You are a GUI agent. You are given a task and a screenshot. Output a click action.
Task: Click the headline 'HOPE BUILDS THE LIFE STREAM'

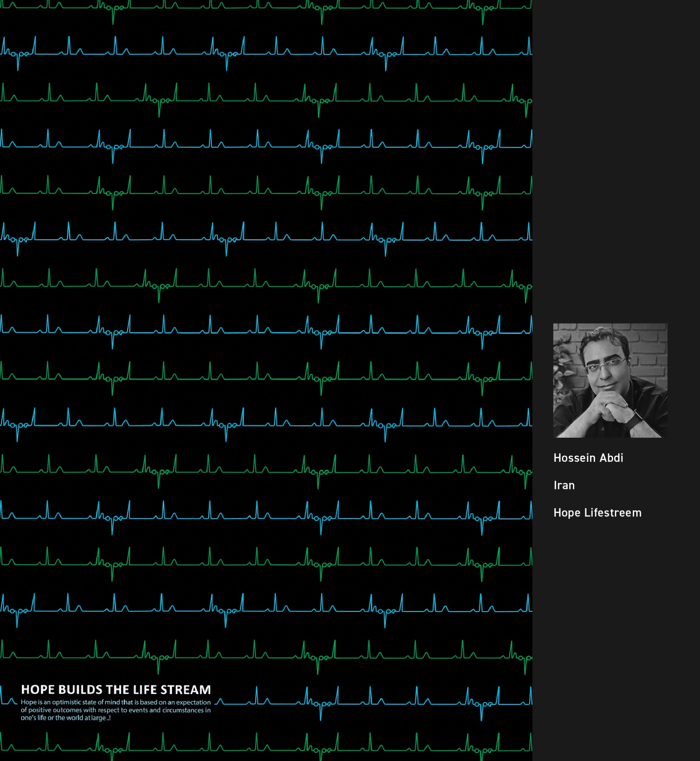(x=116, y=689)
